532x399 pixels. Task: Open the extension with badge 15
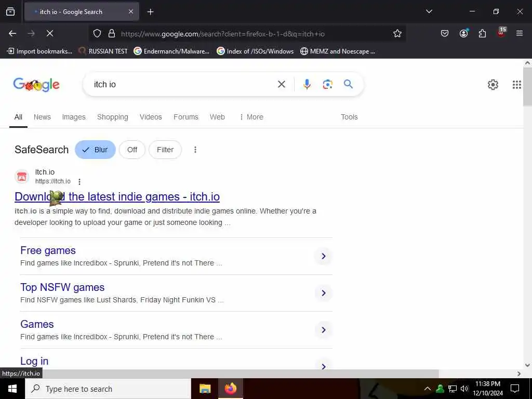501,32
